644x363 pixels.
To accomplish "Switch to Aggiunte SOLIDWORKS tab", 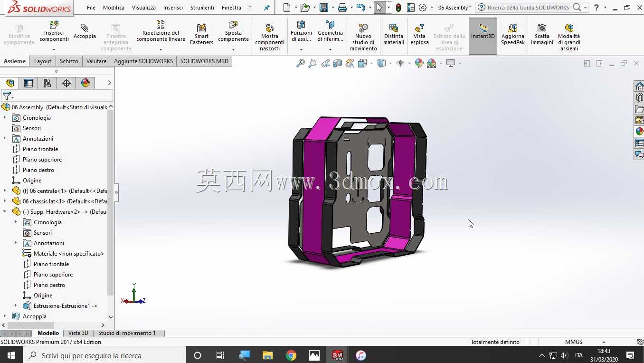I will tap(143, 61).
